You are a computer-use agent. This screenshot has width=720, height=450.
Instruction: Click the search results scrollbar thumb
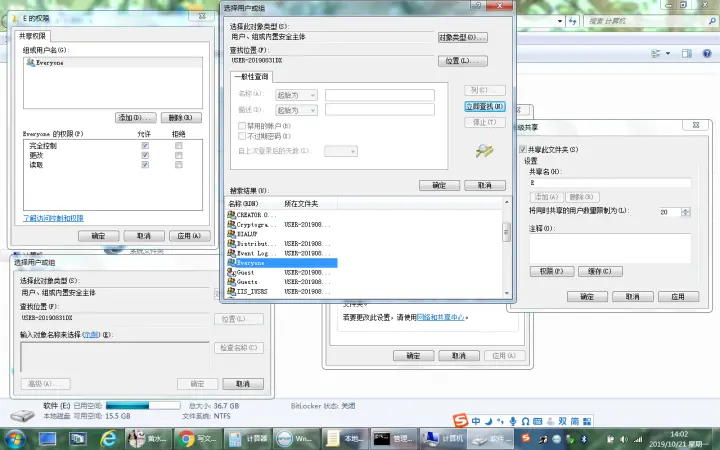pyautogui.click(x=506, y=232)
